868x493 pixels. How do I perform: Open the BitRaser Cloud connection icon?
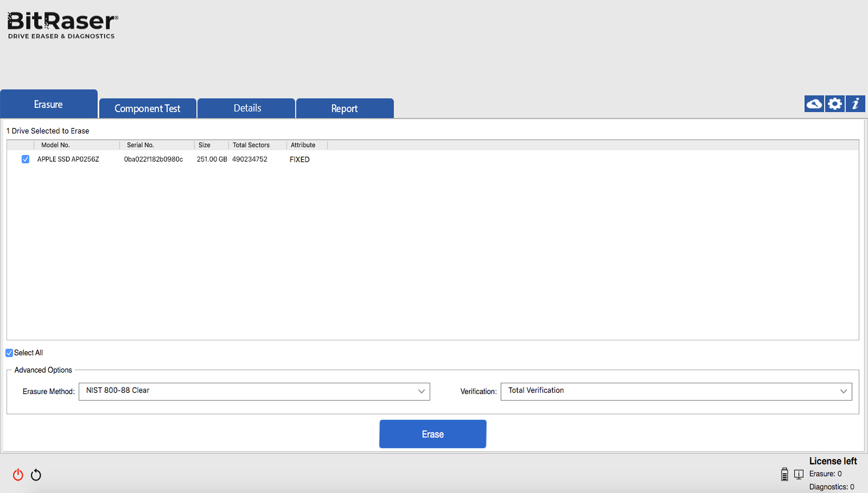(814, 103)
